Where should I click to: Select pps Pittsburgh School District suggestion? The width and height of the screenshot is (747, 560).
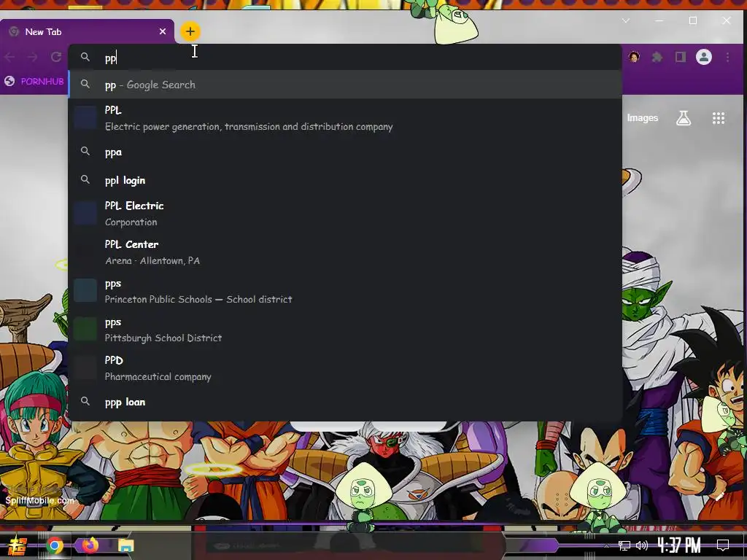[x=345, y=330]
